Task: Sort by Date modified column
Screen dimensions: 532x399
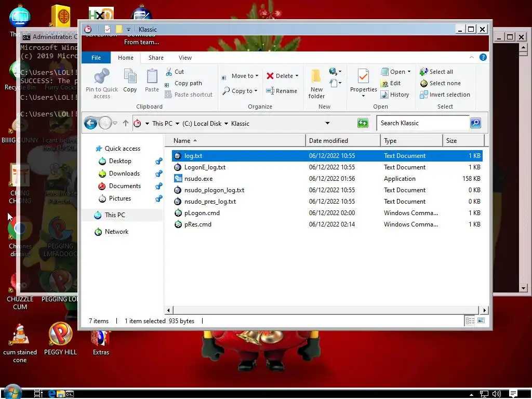Action: point(343,140)
